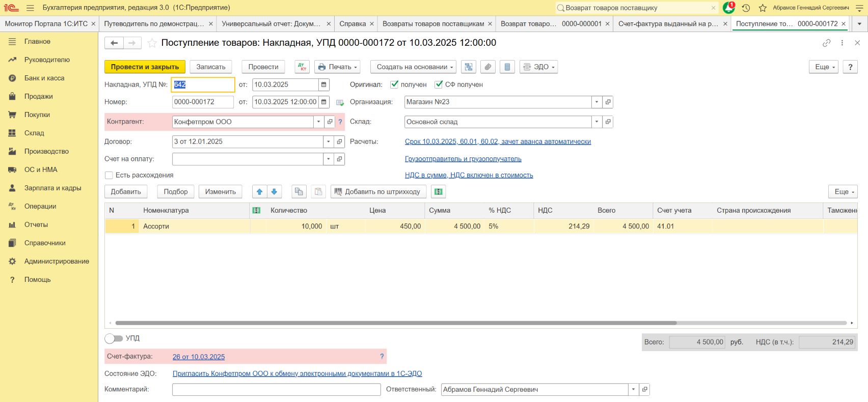Screen dimensions: 868x402
Task: Open notifications bell icon
Action: (729, 8)
